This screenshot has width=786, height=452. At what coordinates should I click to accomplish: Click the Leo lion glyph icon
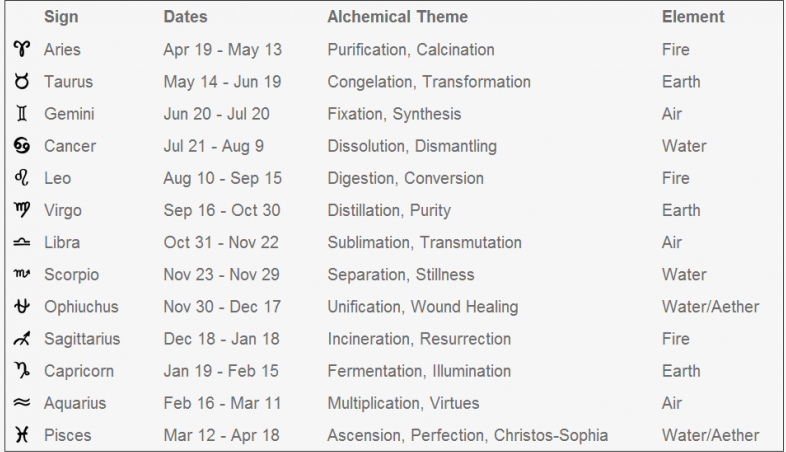pos(21,178)
